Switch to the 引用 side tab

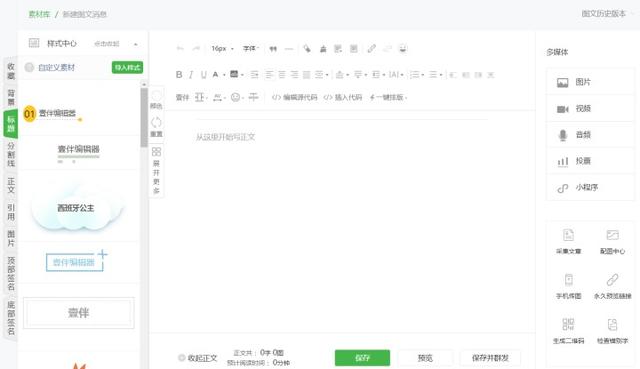11,212
